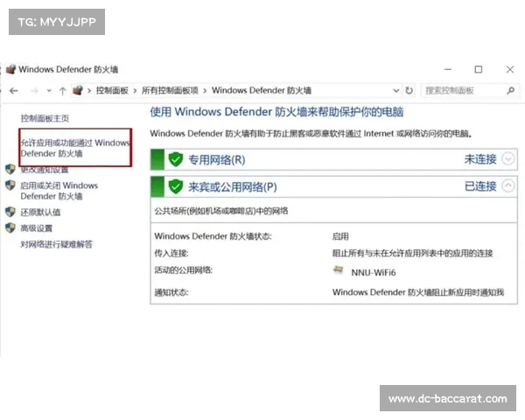Open 高级设置 link
Viewport: 525px width, 420px height.
[37, 228]
